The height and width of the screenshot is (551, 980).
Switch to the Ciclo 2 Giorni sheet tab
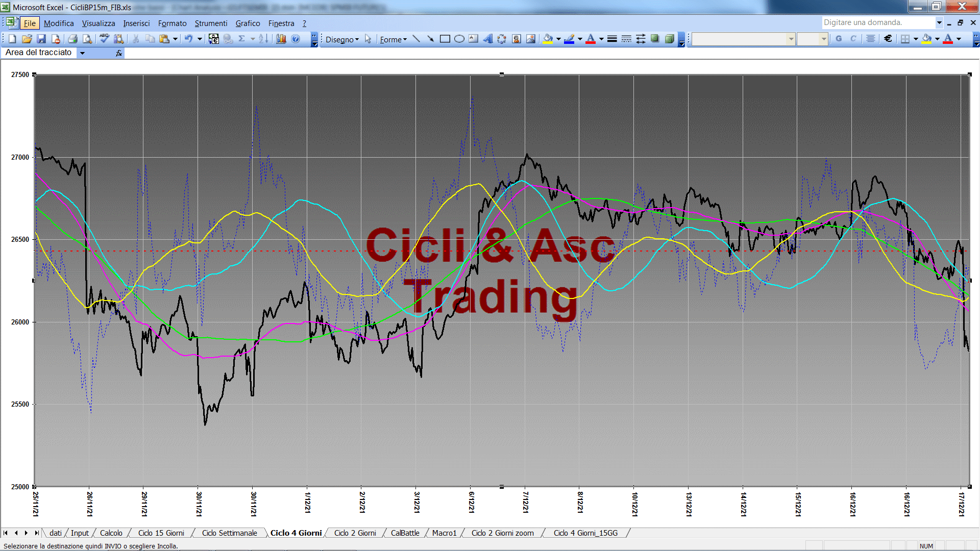click(x=355, y=533)
